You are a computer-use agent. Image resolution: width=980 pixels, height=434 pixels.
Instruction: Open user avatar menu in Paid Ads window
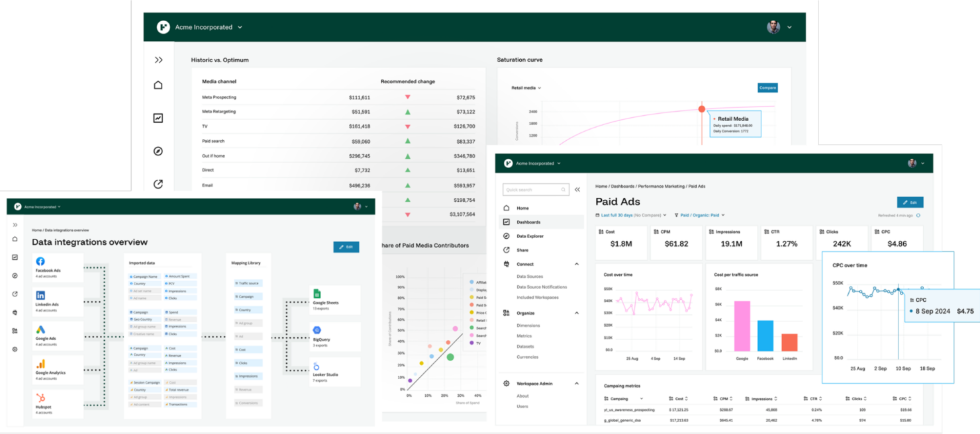[916, 163]
